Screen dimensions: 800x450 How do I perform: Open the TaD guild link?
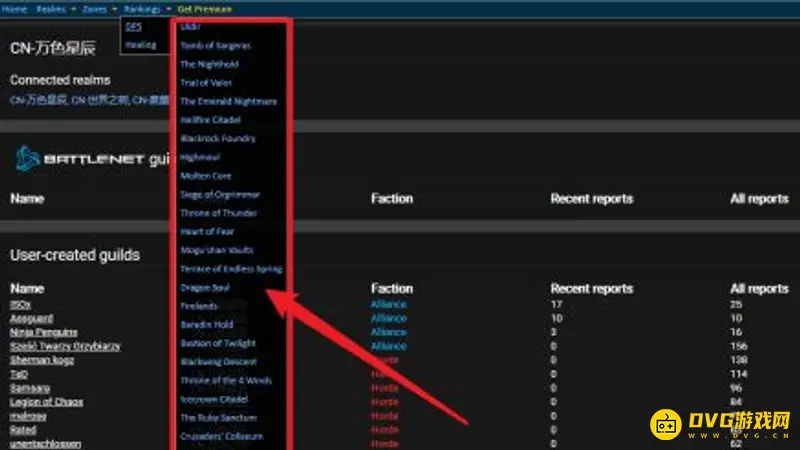(19, 374)
